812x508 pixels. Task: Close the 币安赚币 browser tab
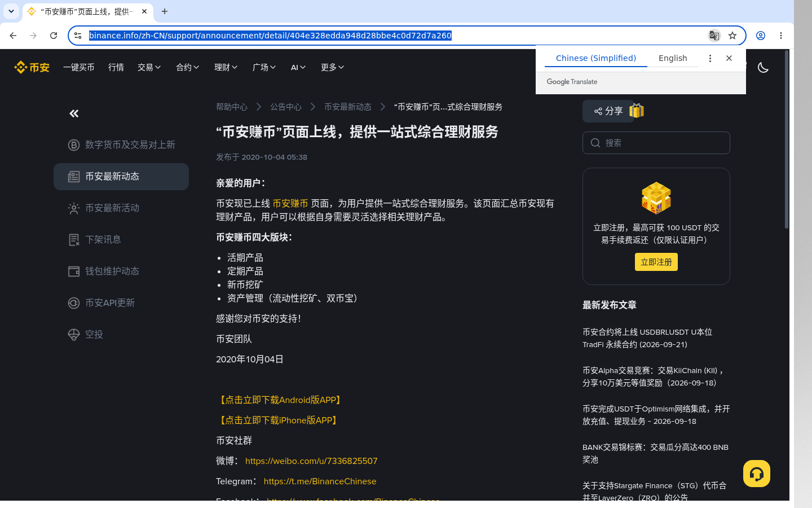pos(144,11)
